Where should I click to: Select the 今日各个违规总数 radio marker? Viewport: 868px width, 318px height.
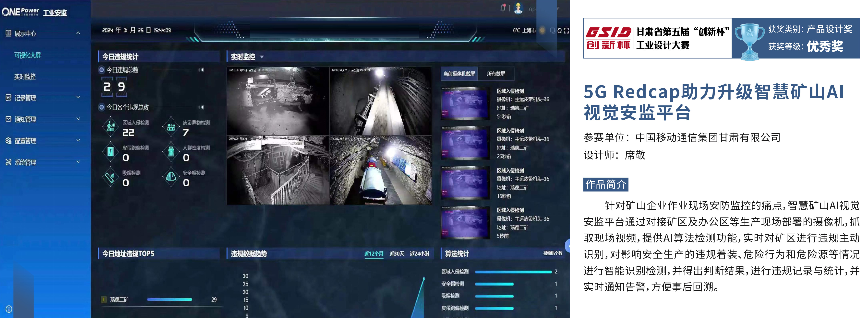pyautogui.click(x=101, y=107)
